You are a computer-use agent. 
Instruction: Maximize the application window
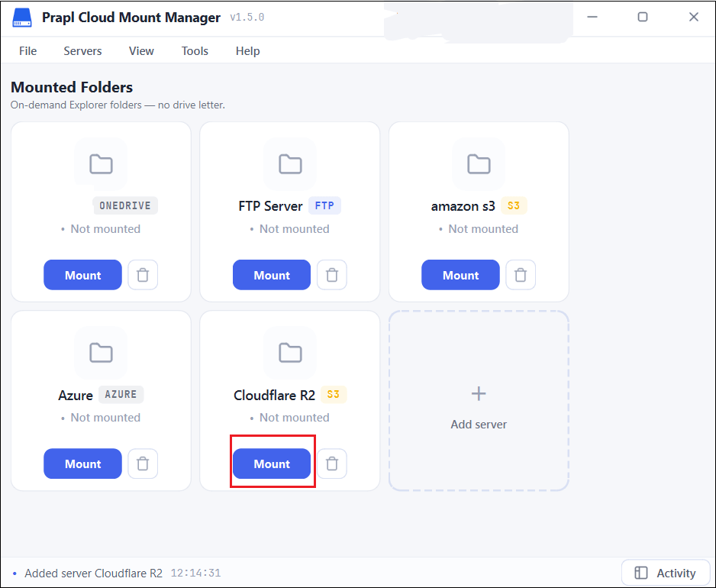click(x=643, y=17)
